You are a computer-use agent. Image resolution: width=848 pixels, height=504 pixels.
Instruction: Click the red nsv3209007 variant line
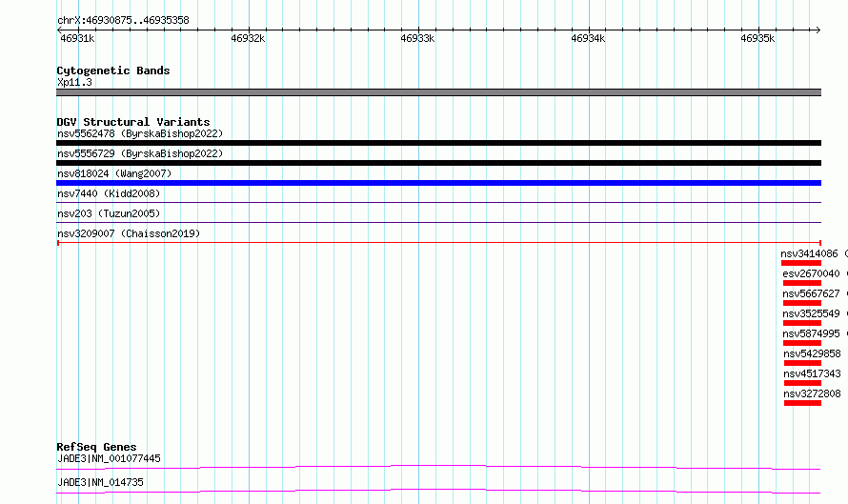point(438,243)
